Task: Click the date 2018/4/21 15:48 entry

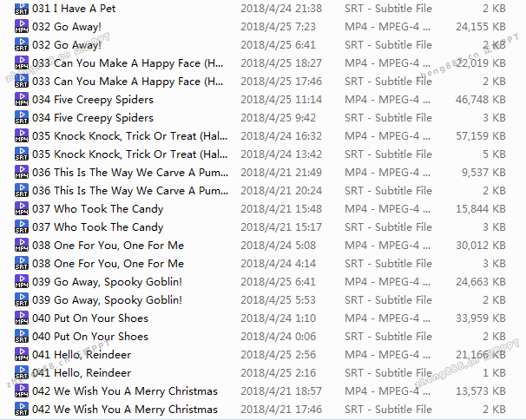Action: [x=281, y=208]
